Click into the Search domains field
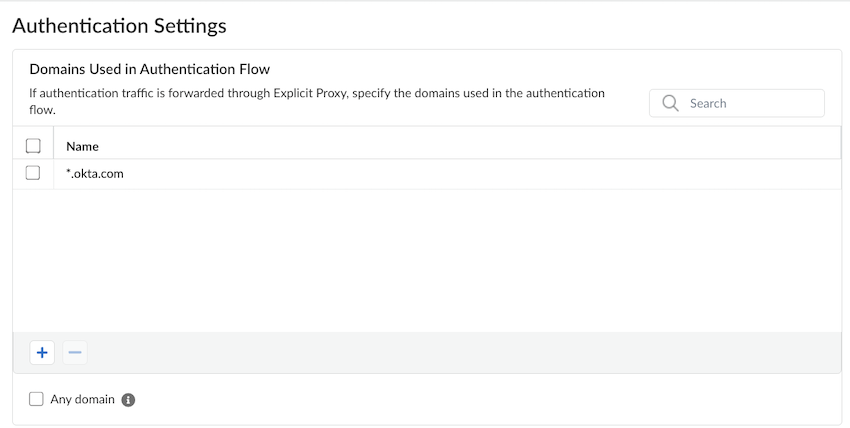 pyautogui.click(x=750, y=103)
